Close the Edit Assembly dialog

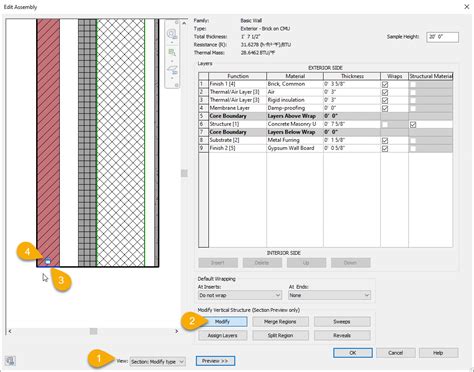[467, 7]
